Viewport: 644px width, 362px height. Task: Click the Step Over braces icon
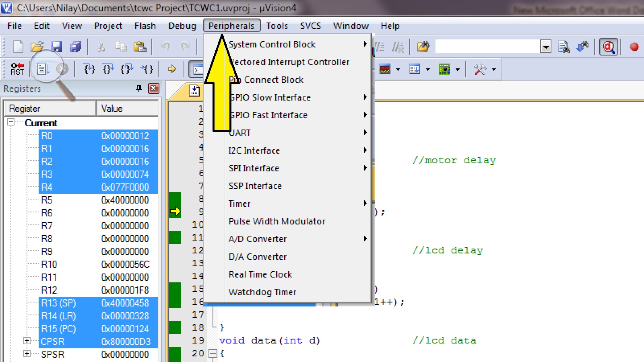click(x=108, y=69)
